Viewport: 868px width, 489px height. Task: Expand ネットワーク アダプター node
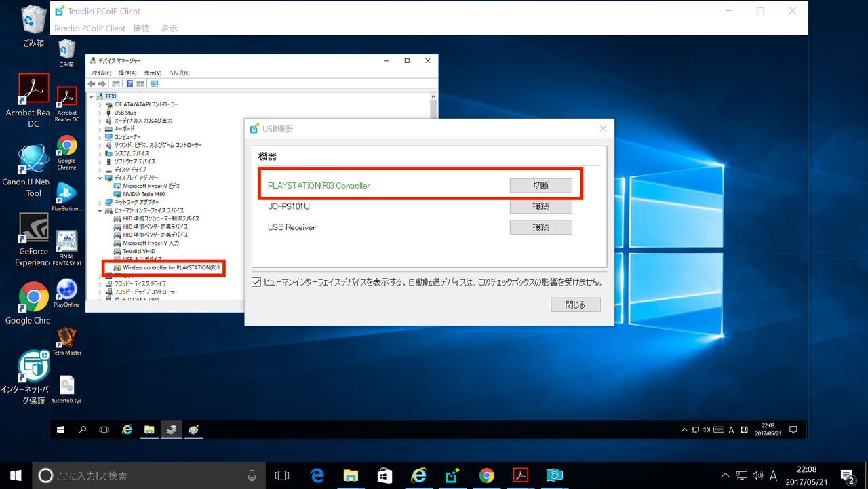(x=100, y=202)
